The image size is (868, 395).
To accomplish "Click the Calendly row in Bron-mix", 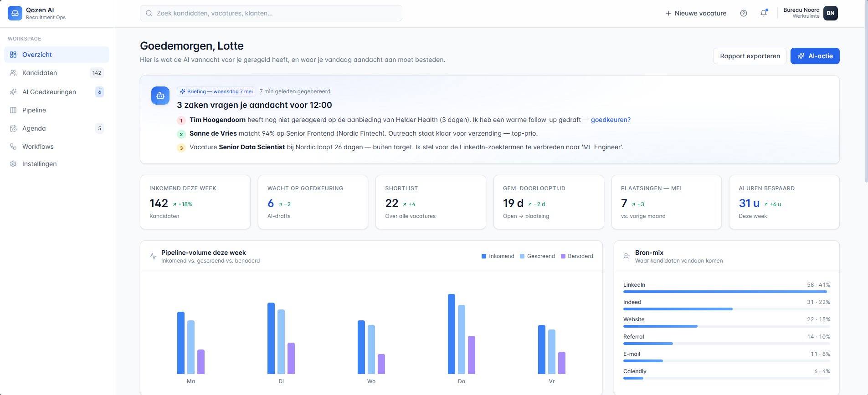I will 727,374.
